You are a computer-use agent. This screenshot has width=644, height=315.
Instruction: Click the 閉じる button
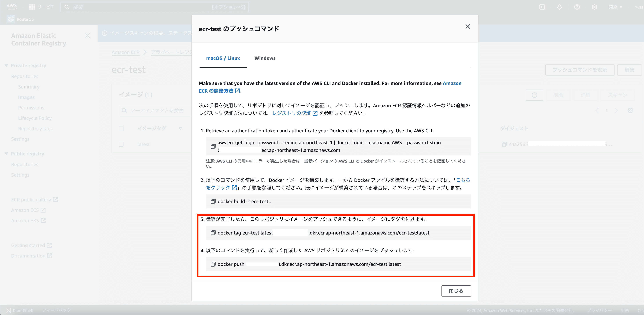pyautogui.click(x=456, y=291)
